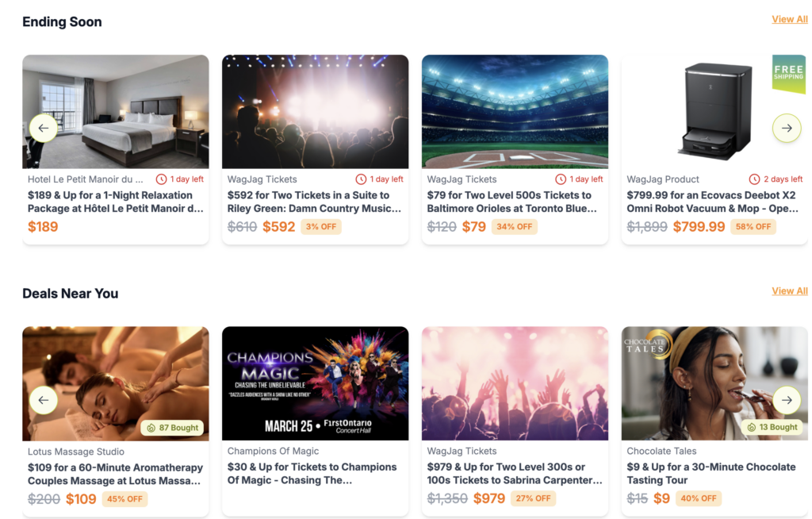
Task: Open the Riley Green concert crowd image
Action: point(315,111)
